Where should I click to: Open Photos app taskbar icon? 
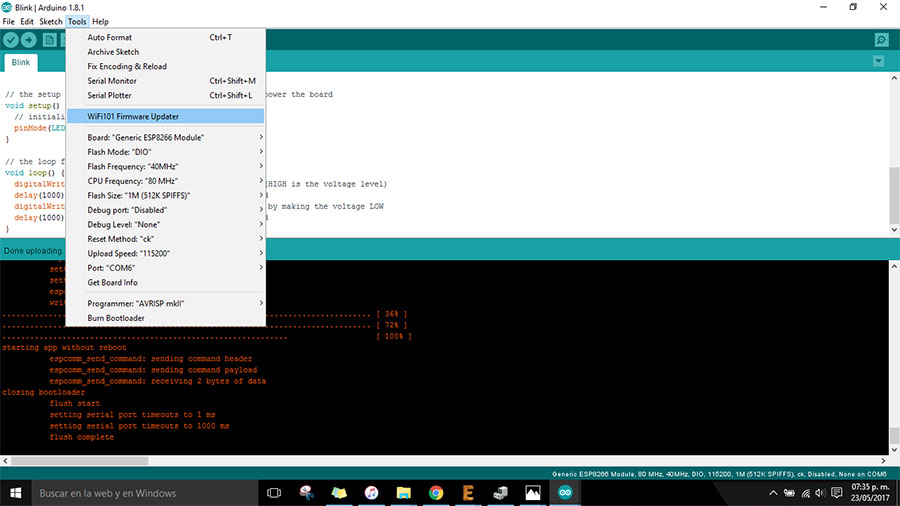[533, 493]
